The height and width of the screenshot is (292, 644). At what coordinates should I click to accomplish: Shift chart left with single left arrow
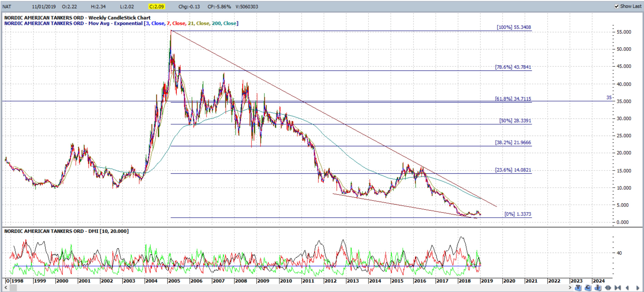pyautogui.click(x=627, y=288)
